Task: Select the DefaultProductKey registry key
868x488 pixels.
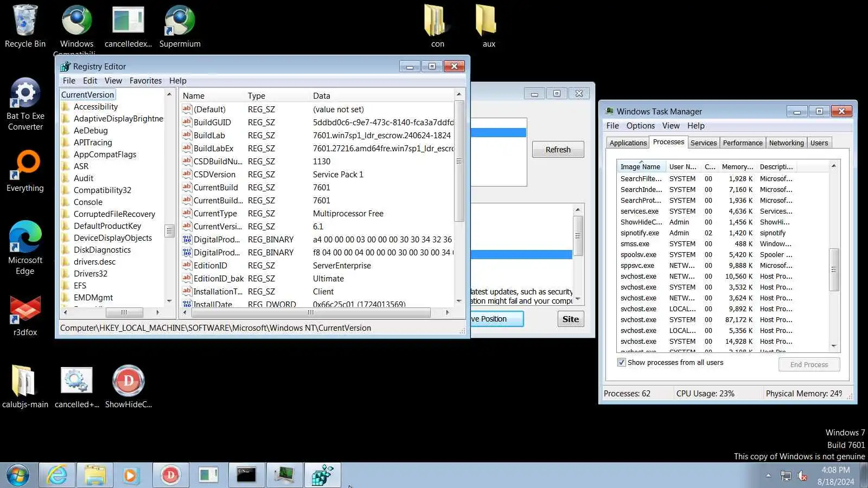Action: (x=107, y=226)
